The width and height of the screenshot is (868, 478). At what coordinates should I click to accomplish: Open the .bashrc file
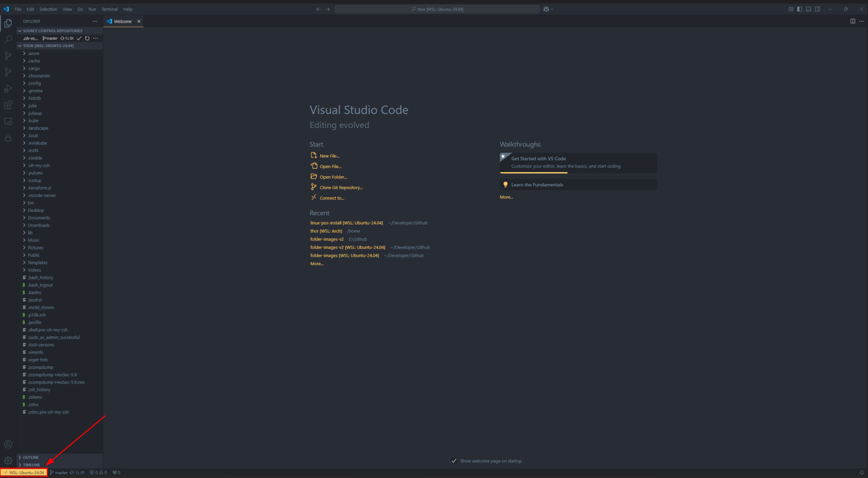60,292
